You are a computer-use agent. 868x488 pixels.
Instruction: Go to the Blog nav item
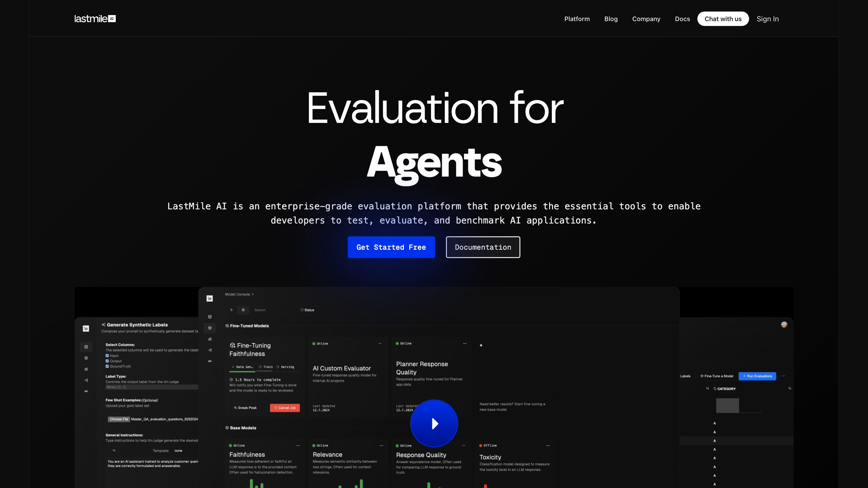coord(611,19)
